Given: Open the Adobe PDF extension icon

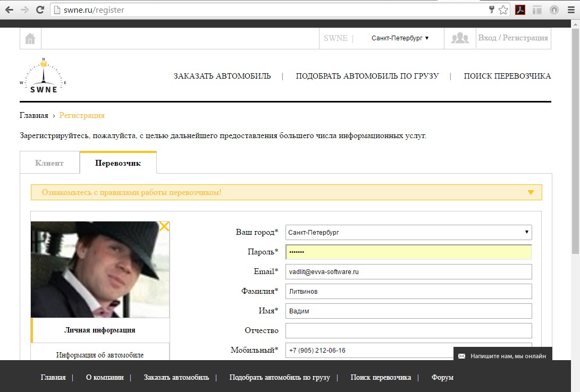Looking at the screenshot, I should click(520, 10).
